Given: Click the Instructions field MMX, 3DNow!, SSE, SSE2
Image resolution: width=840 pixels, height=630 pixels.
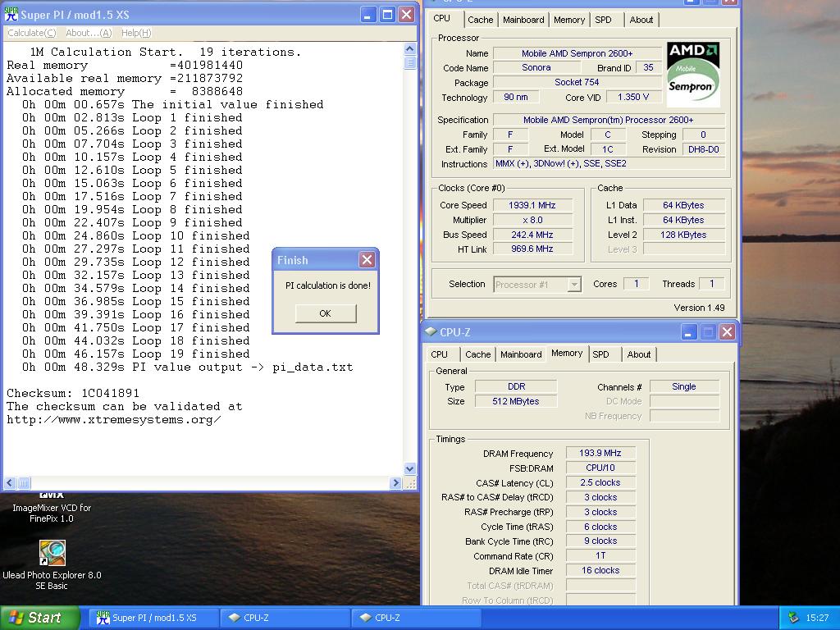Looking at the screenshot, I should (609, 163).
